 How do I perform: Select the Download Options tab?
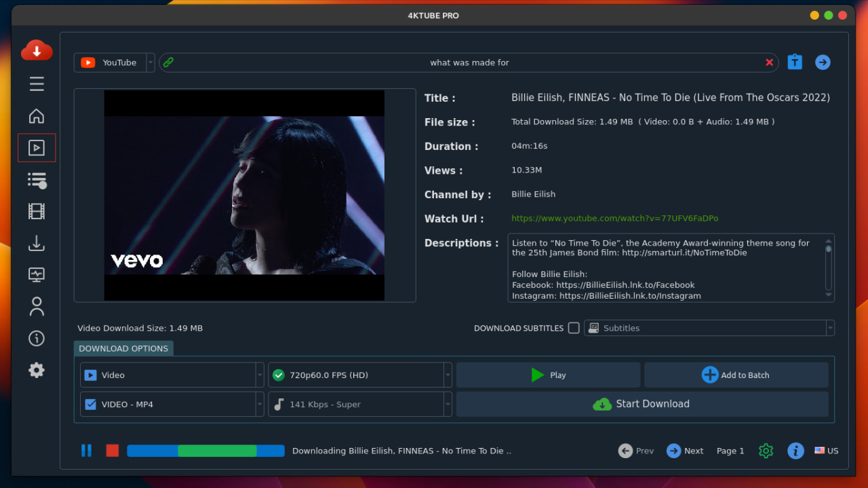click(123, 348)
